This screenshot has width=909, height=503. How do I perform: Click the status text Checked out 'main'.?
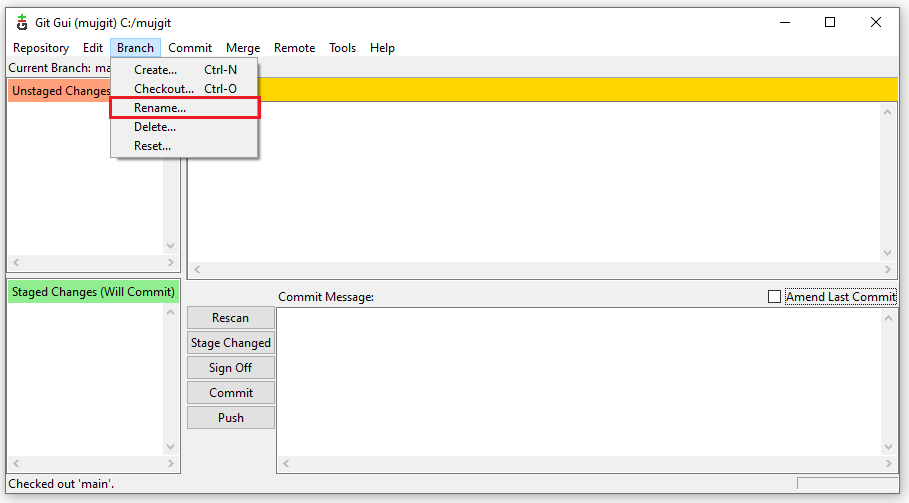[x=61, y=483]
